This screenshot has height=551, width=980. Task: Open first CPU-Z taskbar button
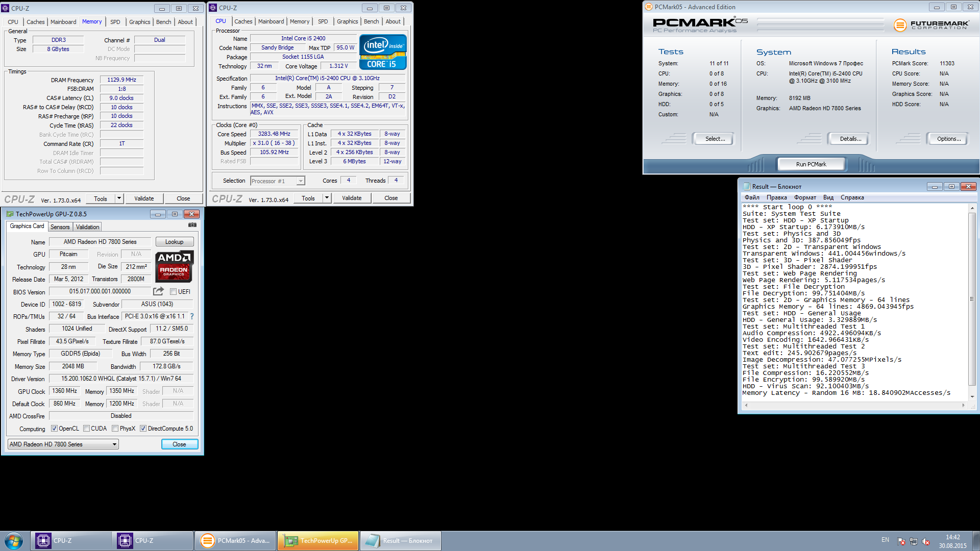tap(71, 541)
